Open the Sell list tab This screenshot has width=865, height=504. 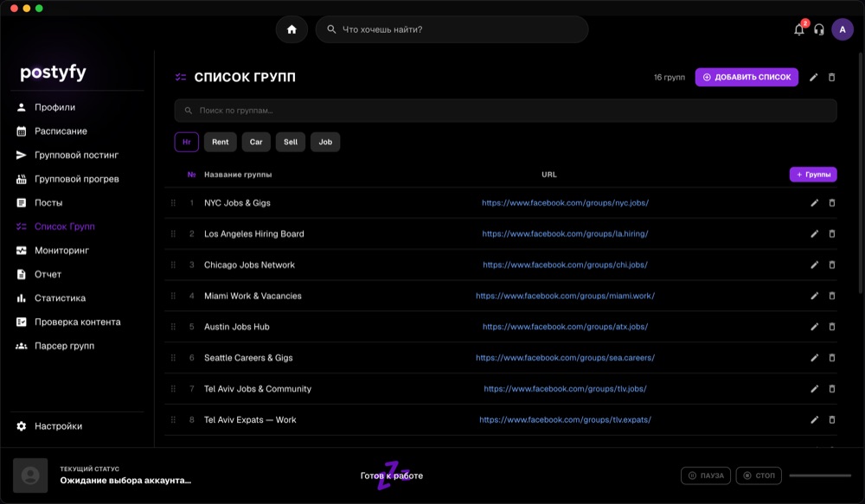pos(291,142)
